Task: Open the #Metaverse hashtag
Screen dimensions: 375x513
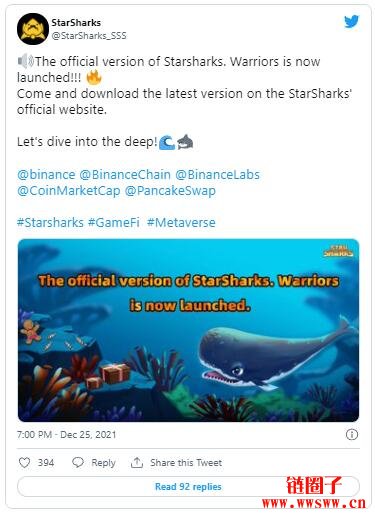Action: click(x=181, y=222)
